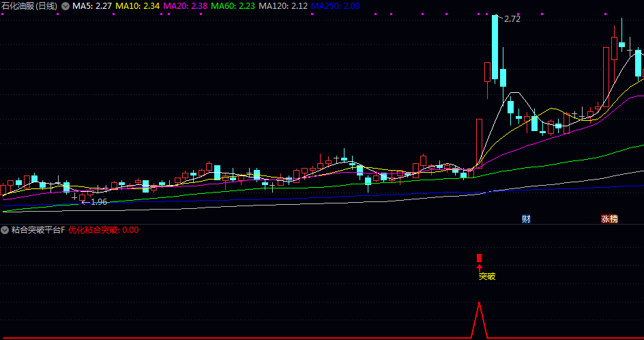Click the 粘合突破平台F indicator name
Viewport: 644px width, 340px height.
(x=38, y=230)
